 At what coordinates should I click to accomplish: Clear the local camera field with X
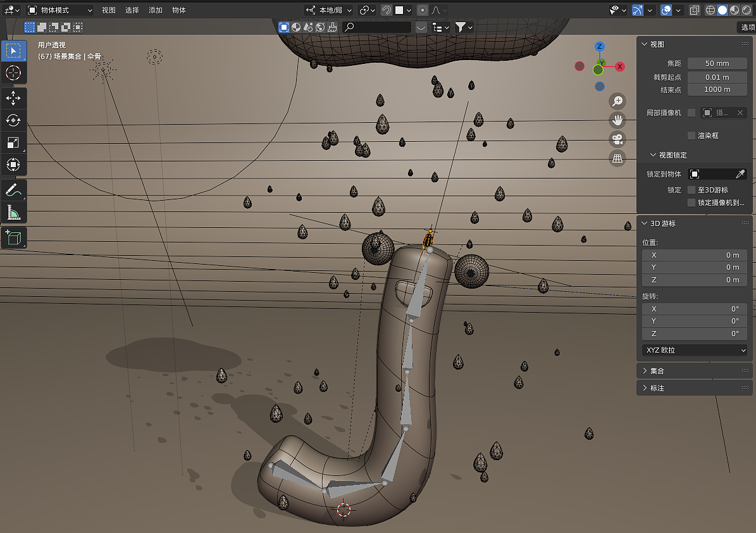(x=740, y=113)
